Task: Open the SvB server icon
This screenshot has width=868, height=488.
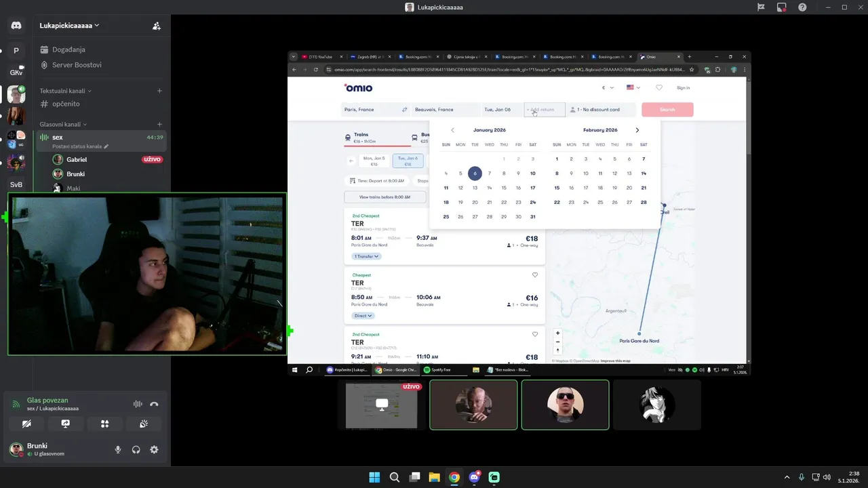Action: click(x=16, y=184)
